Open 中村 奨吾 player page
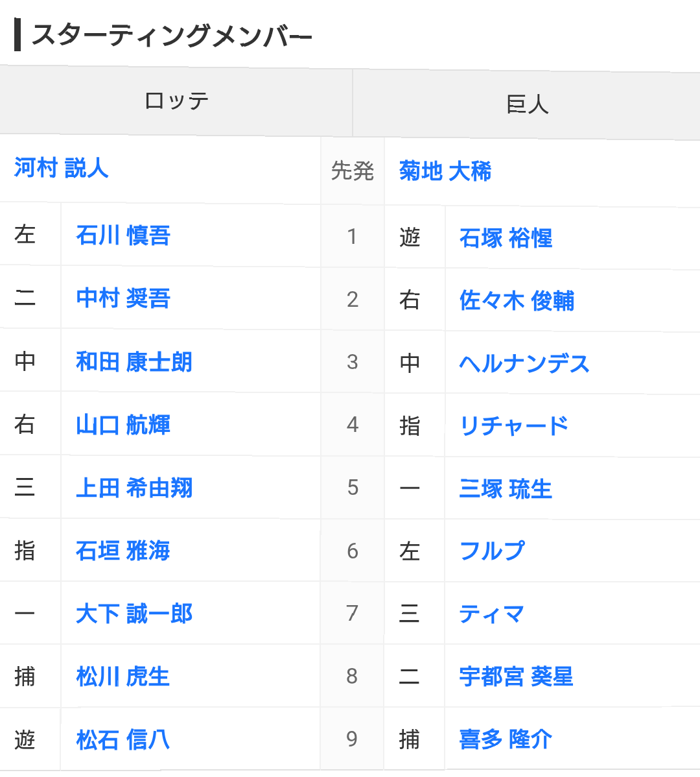Screen dimensions: 700x777 pyautogui.click(x=123, y=298)
